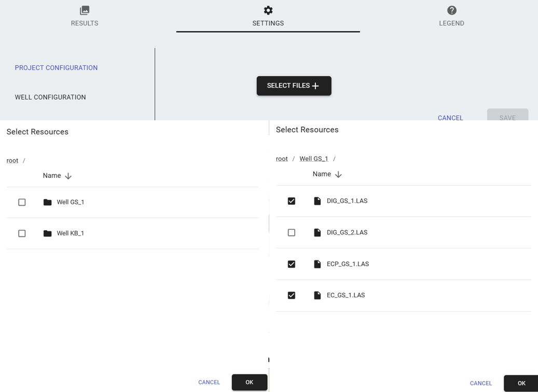The width and height of the screenshot is (538, 392).
Task: Click the Well KB_1 folder icon
Action: tap(48, 233)
